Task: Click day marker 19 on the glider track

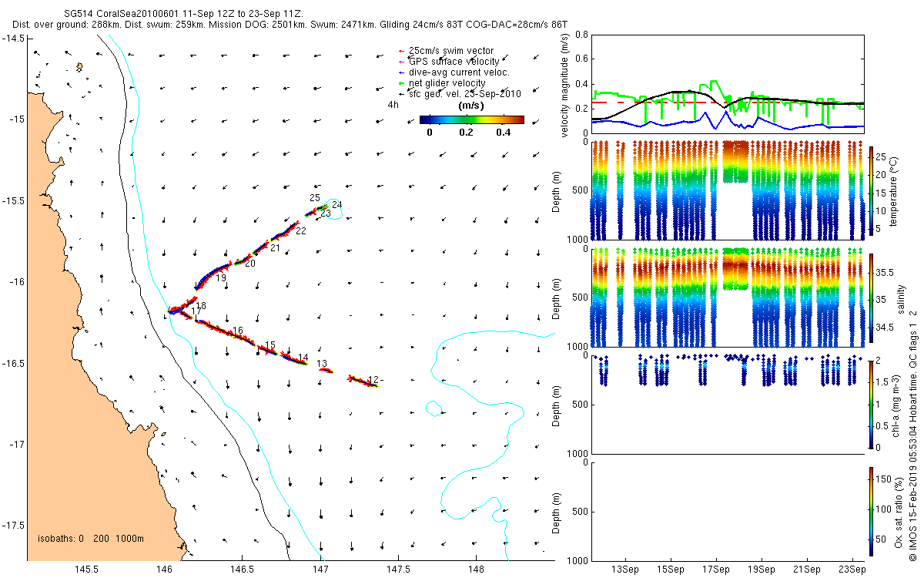Action: click(x=221, y=277)
